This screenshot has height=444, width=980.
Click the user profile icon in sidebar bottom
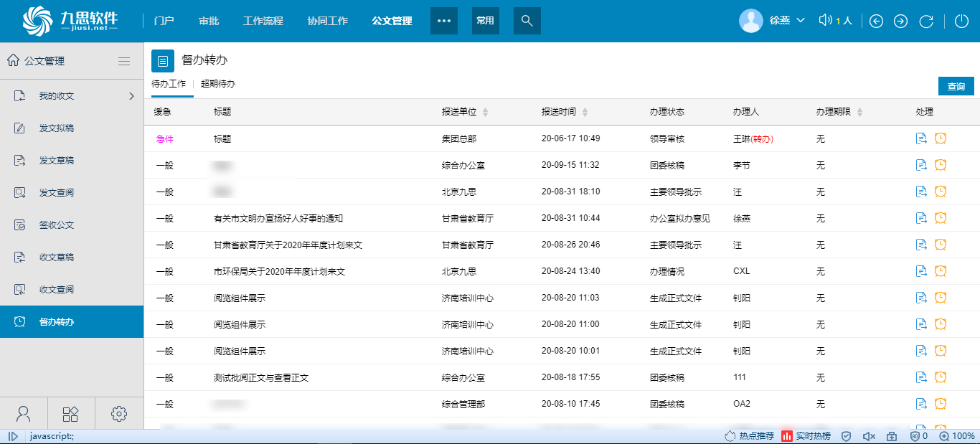[24, 413]
